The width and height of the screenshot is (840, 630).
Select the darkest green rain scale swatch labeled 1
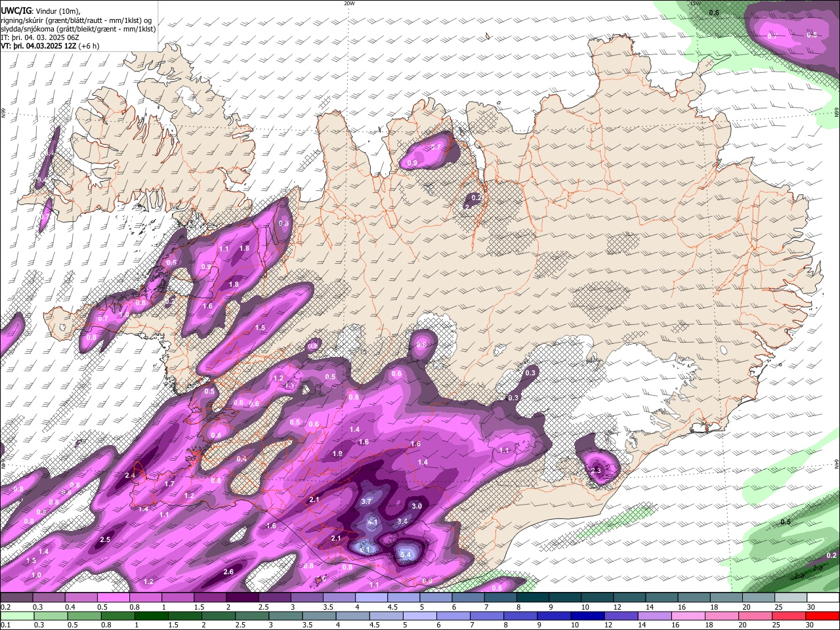click(x=151, y=616)
